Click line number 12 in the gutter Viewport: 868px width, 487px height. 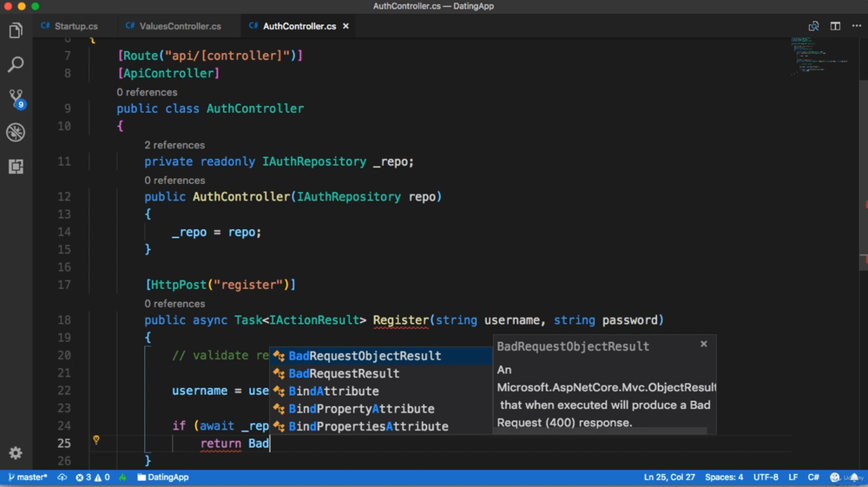click(64, 197)
